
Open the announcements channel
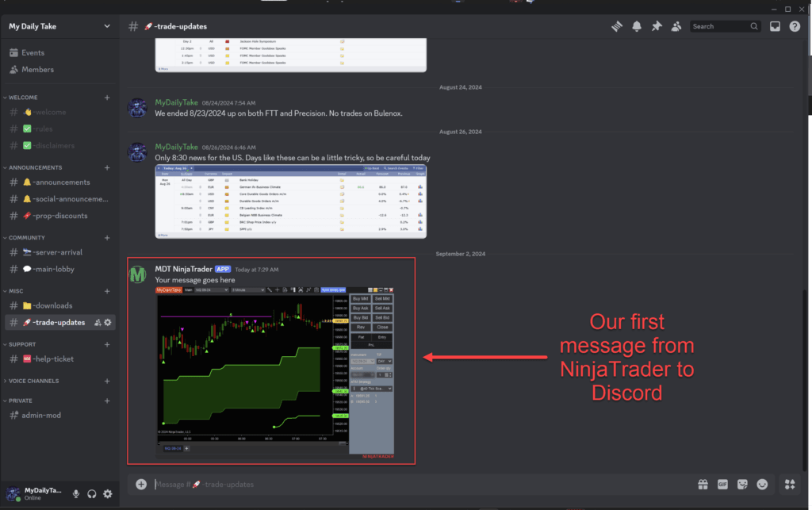(x=59, y=182)
